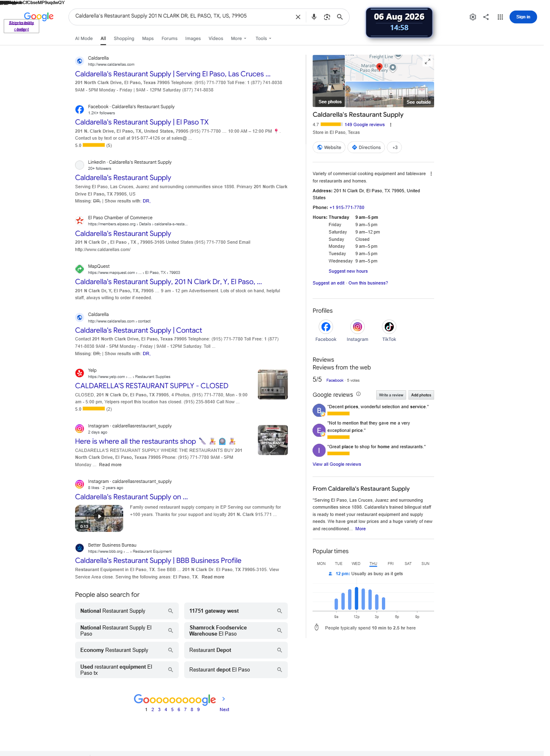Click the map preview of El Paso

[x=389, y=68]
